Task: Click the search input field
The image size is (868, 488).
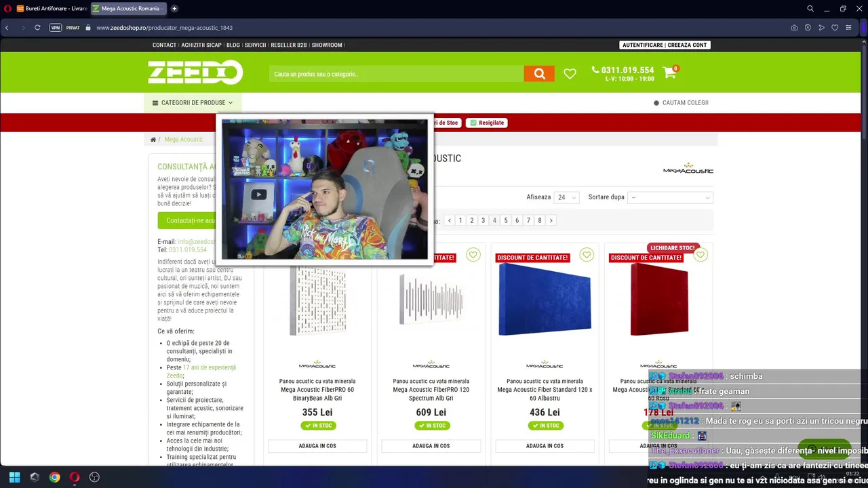Action: click(397, 74)
